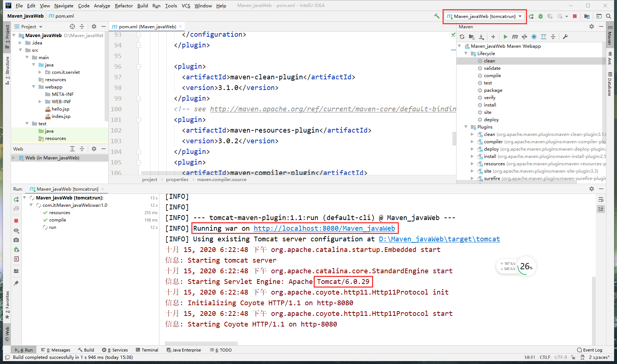Collapse the src folder in project tree
The height and width of the screenshot is (364, 617).
coord(20,50)
